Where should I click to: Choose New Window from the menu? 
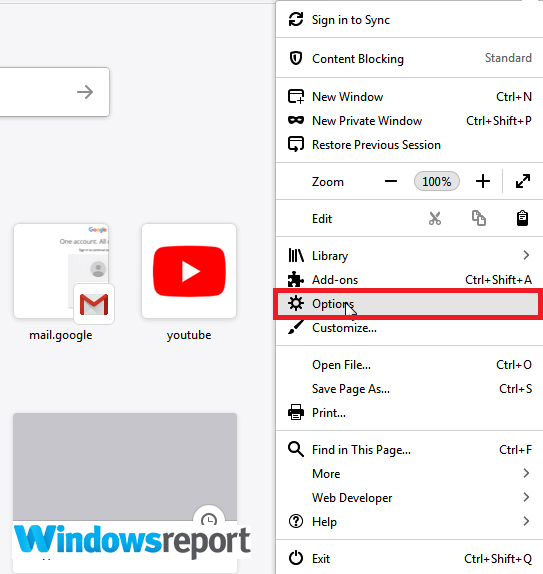409,97
